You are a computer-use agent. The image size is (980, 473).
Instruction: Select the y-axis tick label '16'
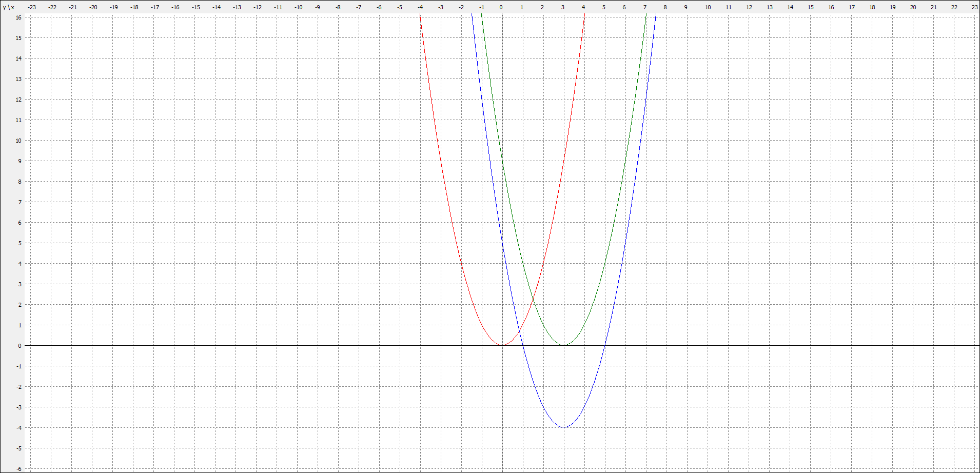tap(18, 17)
